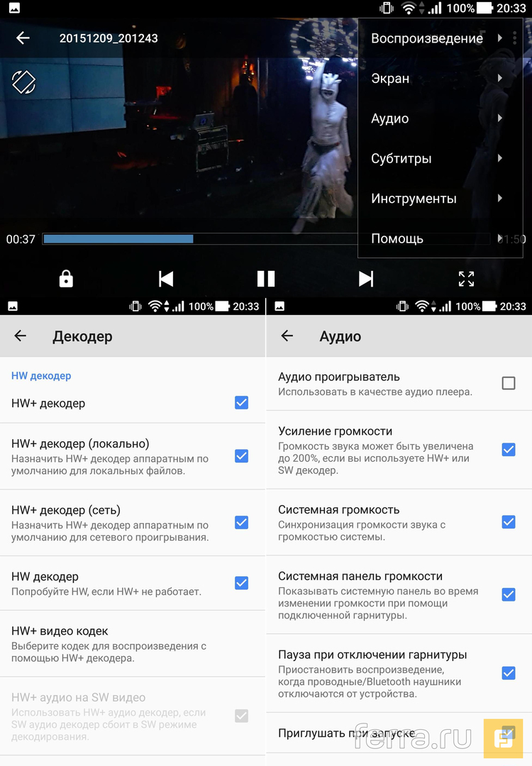
Task: Toggle Системная панель громкости checkbox
Action: tap(509, 594)
